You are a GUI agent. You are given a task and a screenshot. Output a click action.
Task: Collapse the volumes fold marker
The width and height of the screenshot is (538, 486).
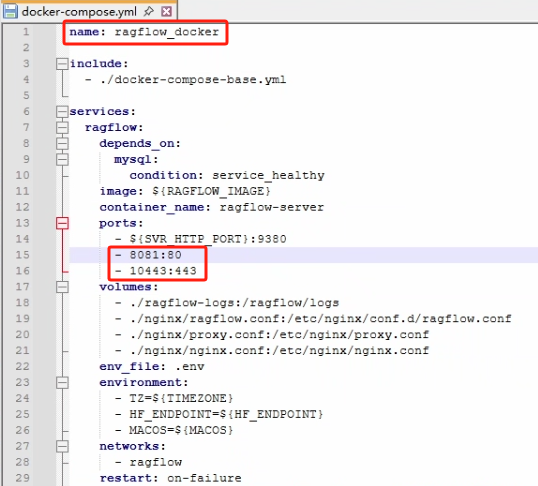pyautogui.click(x=62, y=287)
